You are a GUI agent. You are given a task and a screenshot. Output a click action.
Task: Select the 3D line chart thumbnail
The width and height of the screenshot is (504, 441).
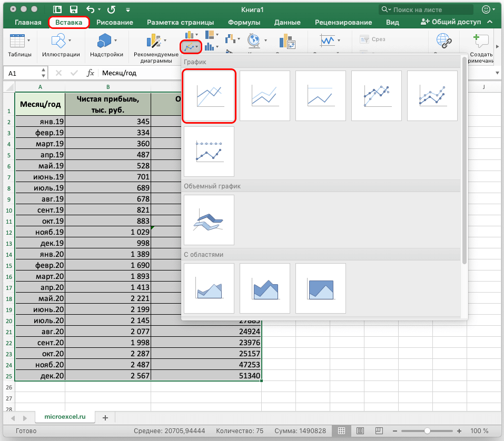(x=209, y=220)
